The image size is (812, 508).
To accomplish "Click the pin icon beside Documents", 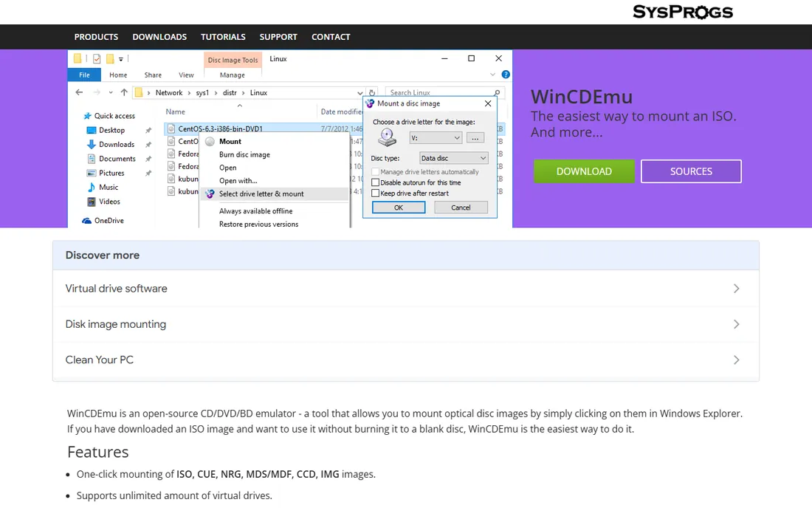I will (148, 159).
